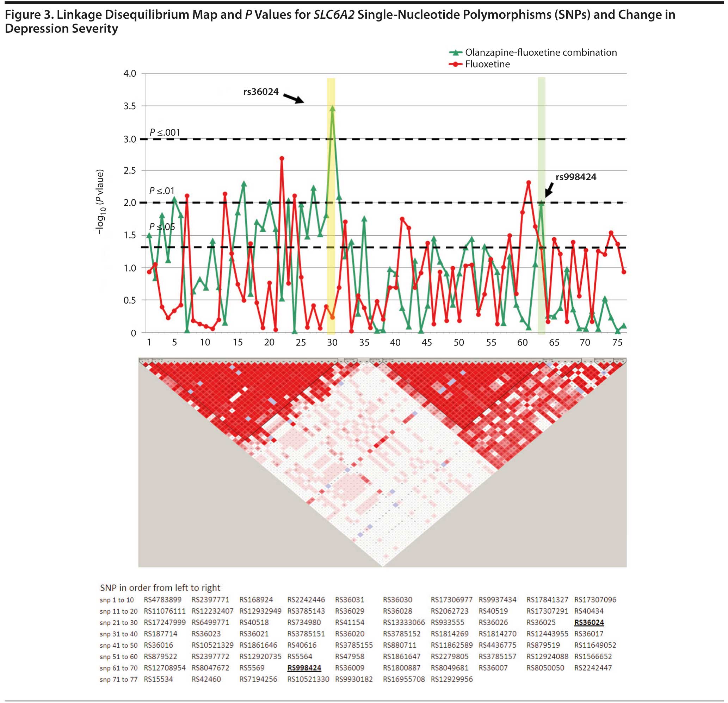728x703 pixels.
Task: Click the arrow next to rs998424 label
Action: coord(549,190)
